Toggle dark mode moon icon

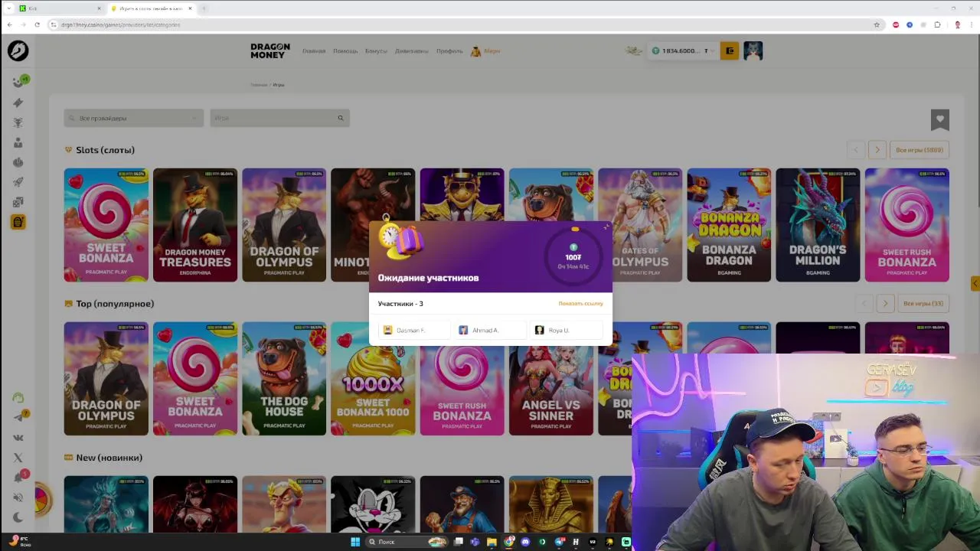[x=18, y=517]
